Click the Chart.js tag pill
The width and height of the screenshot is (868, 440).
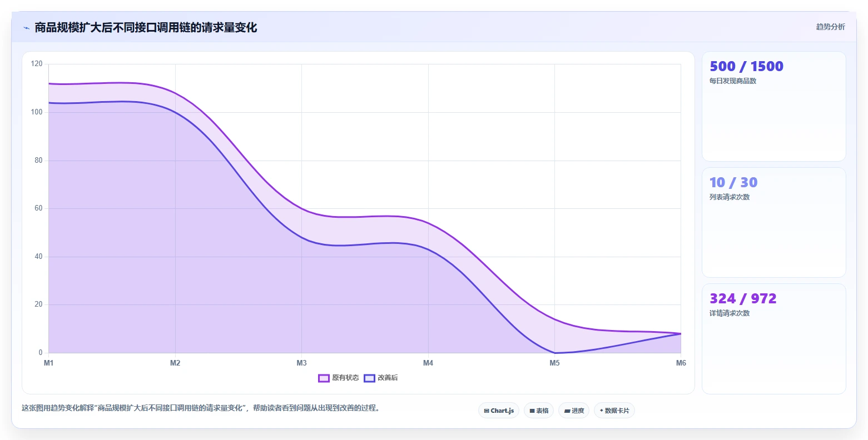499,411
